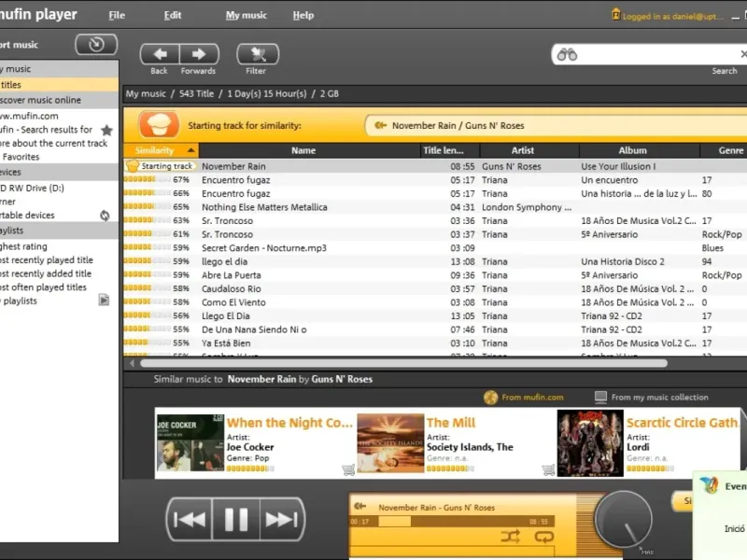Viewport: 747px width, 560px height.
Task: Click the arrow icon in player display
Action: click(360, 506)
